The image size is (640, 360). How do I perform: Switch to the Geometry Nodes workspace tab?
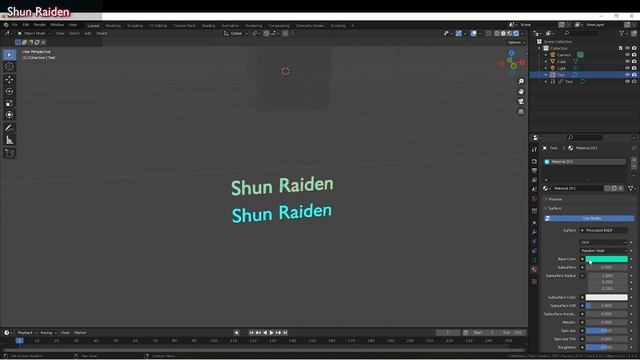click(310, 26)
